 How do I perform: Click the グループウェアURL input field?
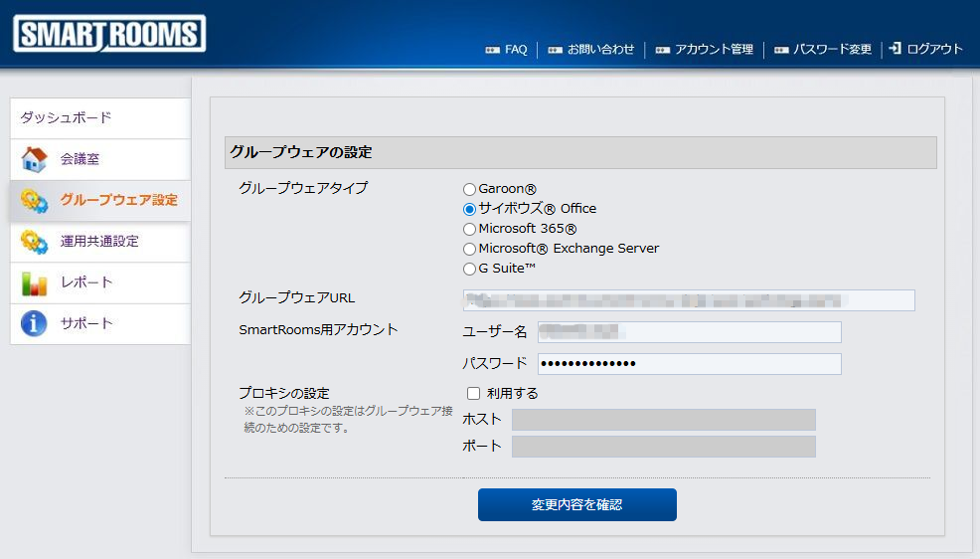coord(689,300)
